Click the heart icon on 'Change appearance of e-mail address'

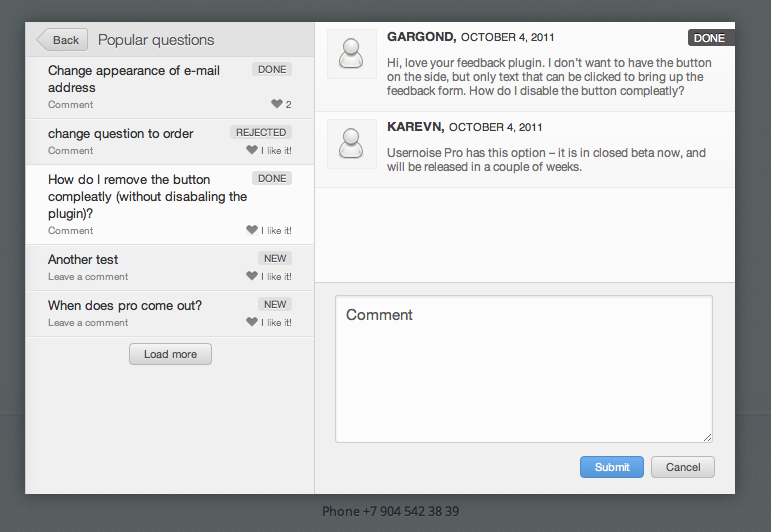277,104
